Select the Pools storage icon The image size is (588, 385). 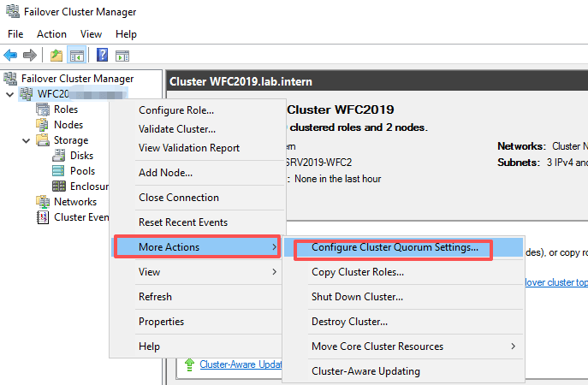tap(58, 171)
